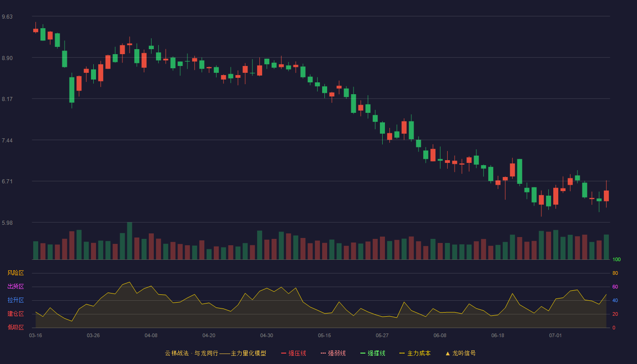637x364 pixels.
Task: Click the red 强压线 legend line marker
Action: pyautogui.click(x=283, y=353)
